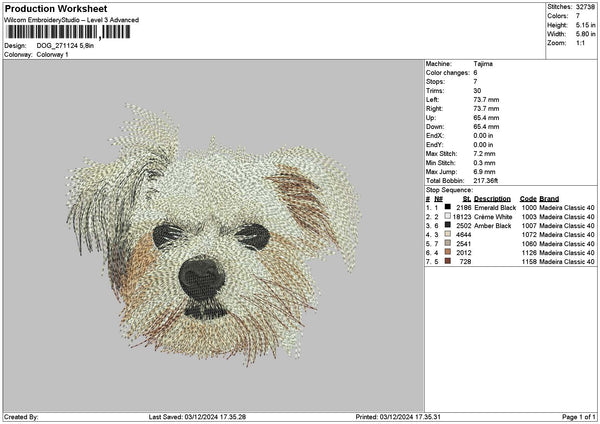Click the Machine value 'Tajima'
Image resolution: width=600 pixels, height=424 pixels.
tap(483, 64)
